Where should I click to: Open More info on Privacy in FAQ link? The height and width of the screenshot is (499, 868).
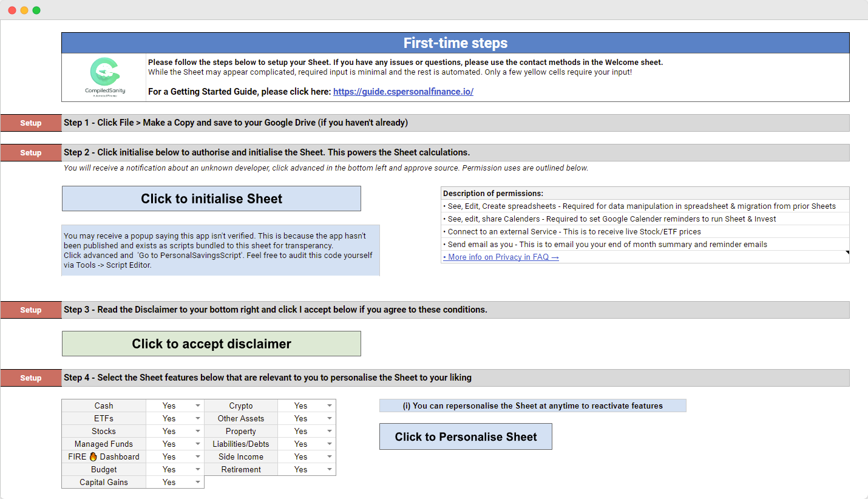coord(501,257)
